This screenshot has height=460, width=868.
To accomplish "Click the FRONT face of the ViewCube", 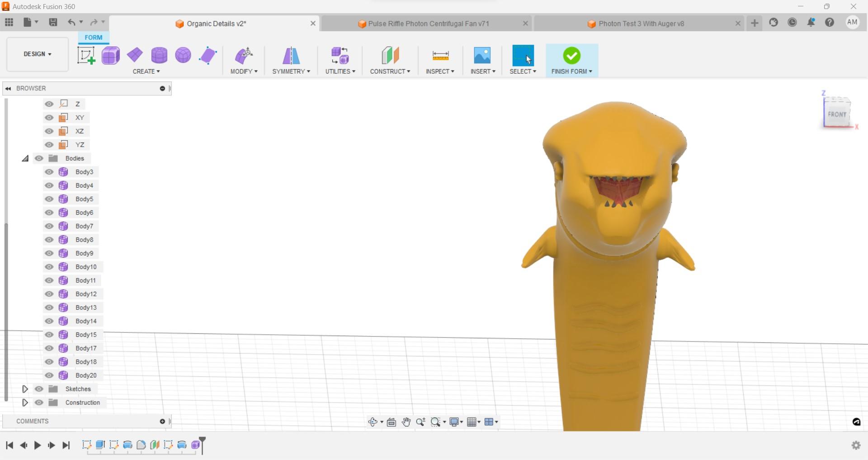I will click(x=836, y=114).
